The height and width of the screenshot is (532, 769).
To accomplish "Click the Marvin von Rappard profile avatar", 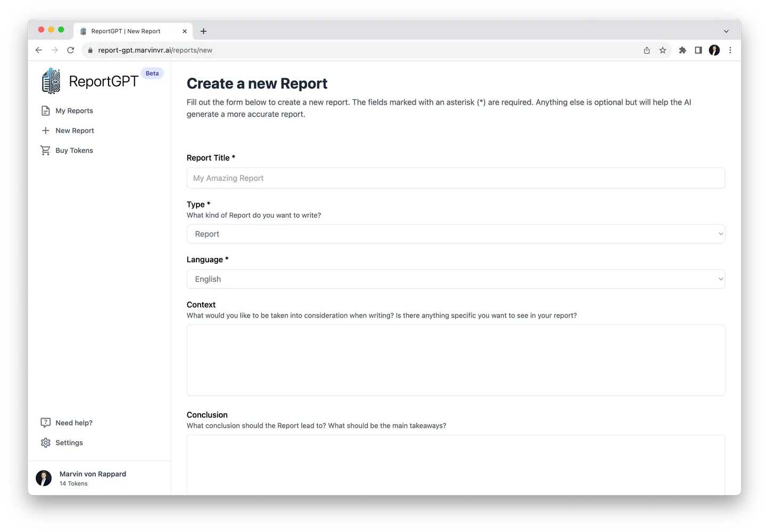I will pyautogui.click(x=44, y=478).
